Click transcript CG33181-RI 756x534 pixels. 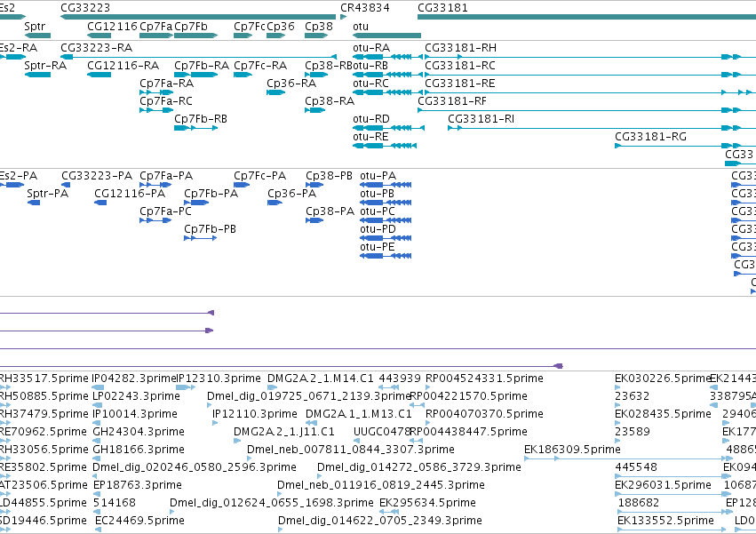(601, 128)
